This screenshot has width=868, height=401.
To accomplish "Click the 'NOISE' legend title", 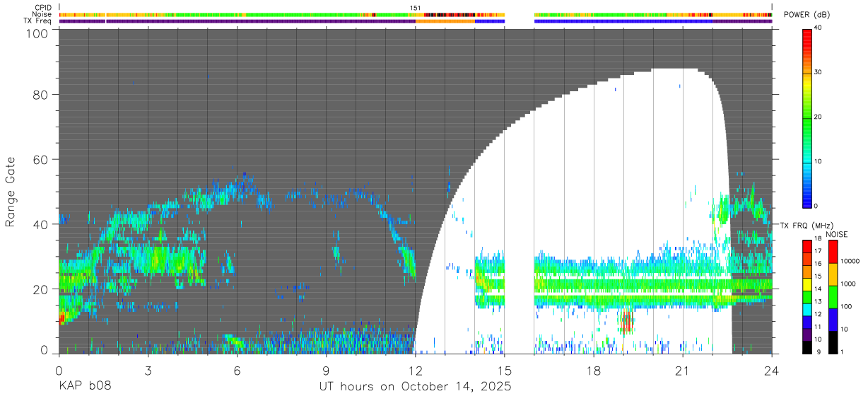I will pos(838,234).
